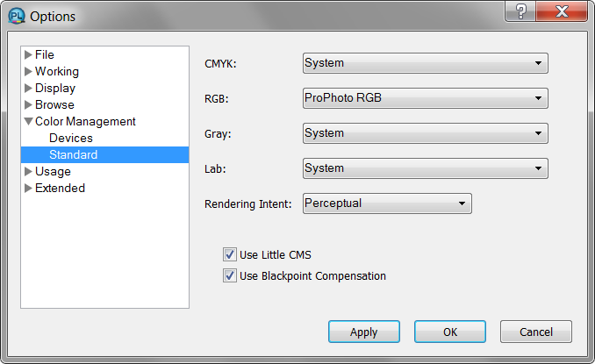Expand the File tree node arrow
The image size is (595, 364).
click(x=28, y=54)
